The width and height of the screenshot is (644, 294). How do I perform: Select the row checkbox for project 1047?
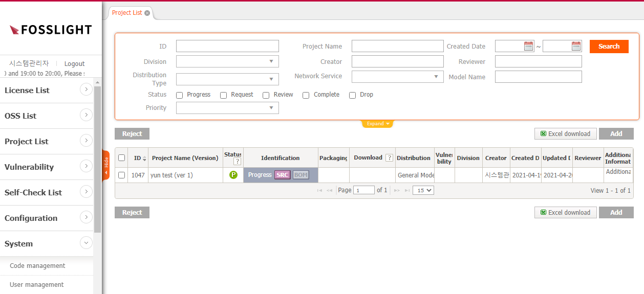[x=121, y=175]
